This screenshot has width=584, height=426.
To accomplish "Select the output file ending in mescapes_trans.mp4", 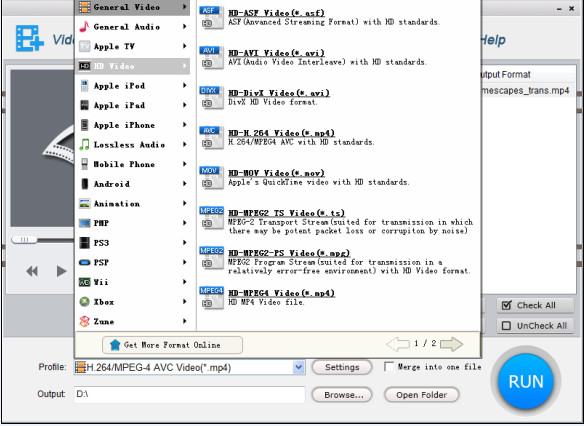I will click(x=525, y=90).
